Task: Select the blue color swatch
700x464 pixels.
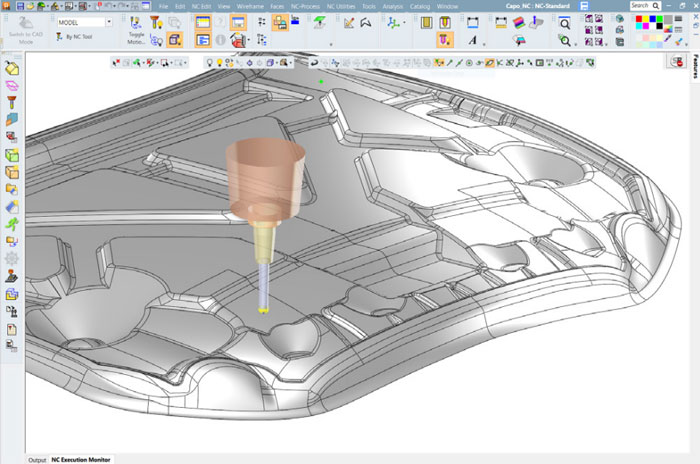Action: click(x=653, y=18)
